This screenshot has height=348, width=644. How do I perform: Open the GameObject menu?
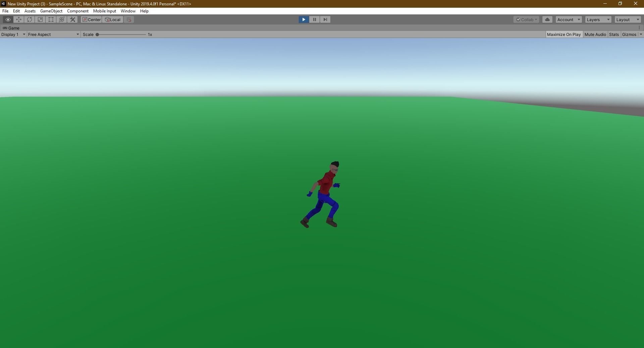click(x=51, y=11)
